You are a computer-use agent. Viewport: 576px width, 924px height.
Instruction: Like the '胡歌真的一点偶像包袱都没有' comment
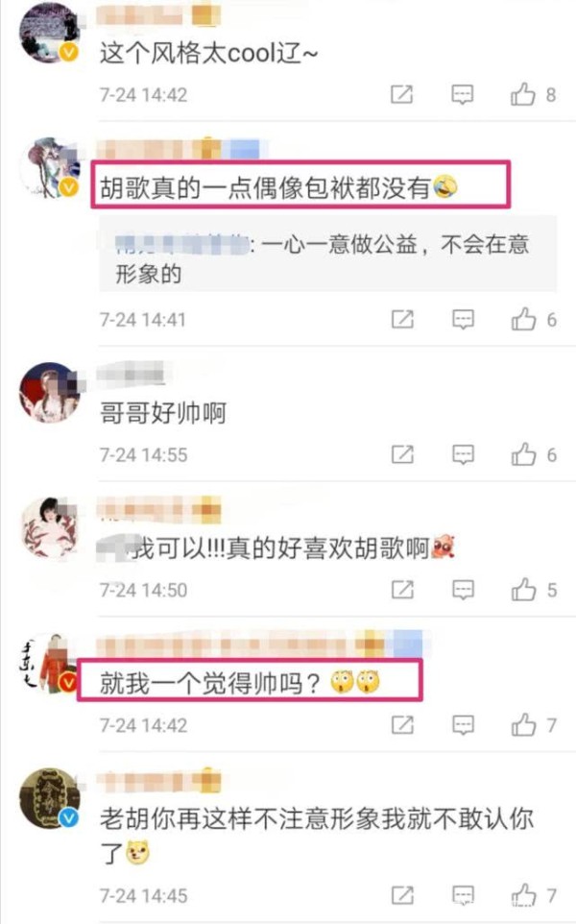(x=523, y=320)
